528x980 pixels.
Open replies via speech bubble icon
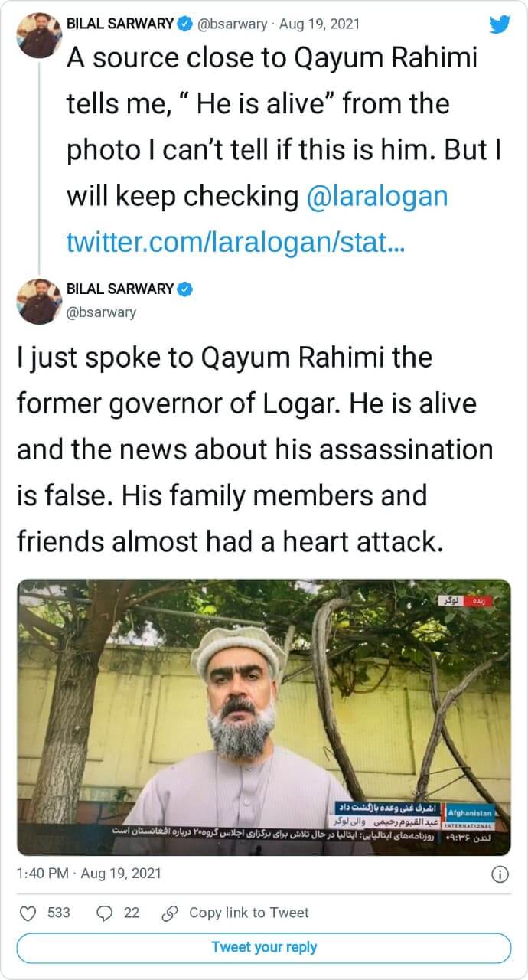105,913
